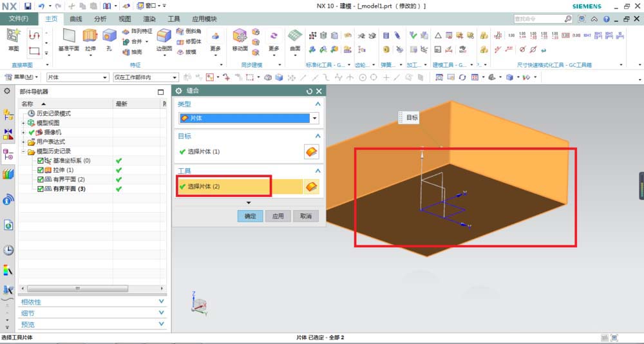The width and height of the screenshot is (644, 344).
Task: Collapse the 模型历史记录 tree node
Action: pyautogui.click(x=23, y=151)
